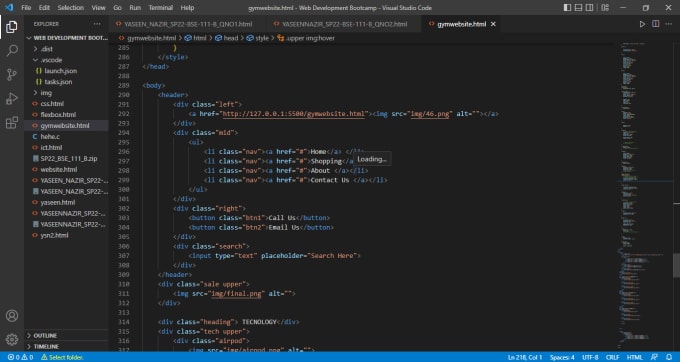Open the Run menu

click(135, 8)
